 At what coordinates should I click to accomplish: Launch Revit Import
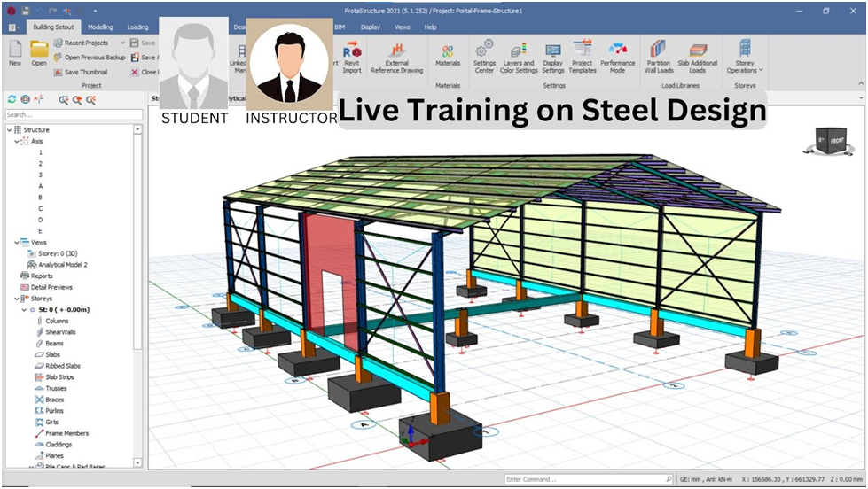pyautogui.click(x=351, y=57)
